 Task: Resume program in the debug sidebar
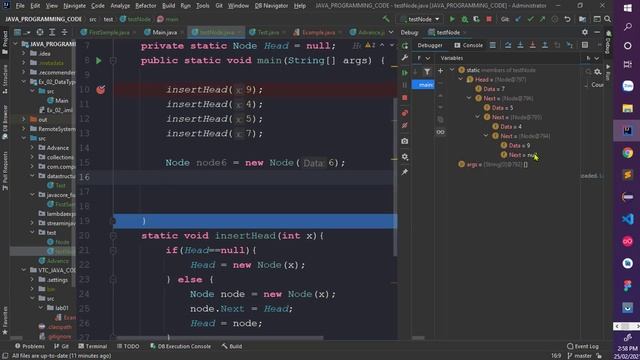point(404,73)
